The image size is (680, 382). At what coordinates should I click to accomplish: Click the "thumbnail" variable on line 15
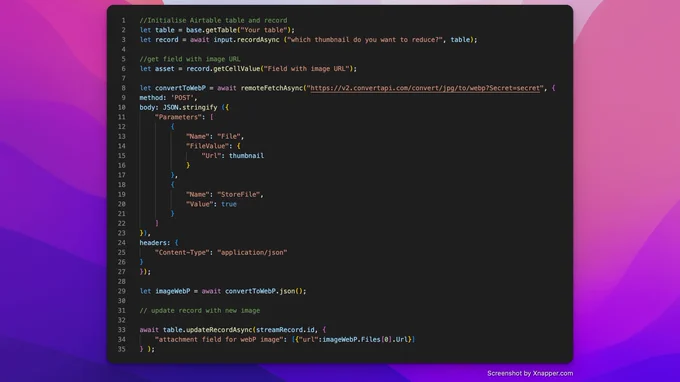246,156
